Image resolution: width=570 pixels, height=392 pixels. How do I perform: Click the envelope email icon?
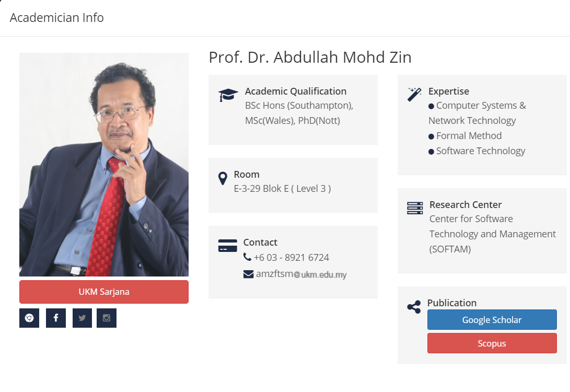coord(248,274)
